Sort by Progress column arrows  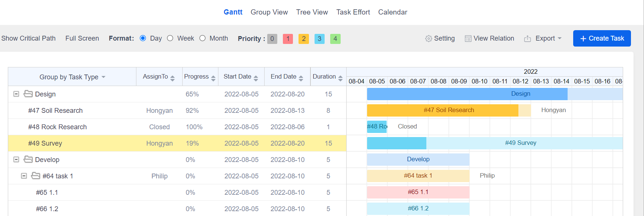point(213,78)
